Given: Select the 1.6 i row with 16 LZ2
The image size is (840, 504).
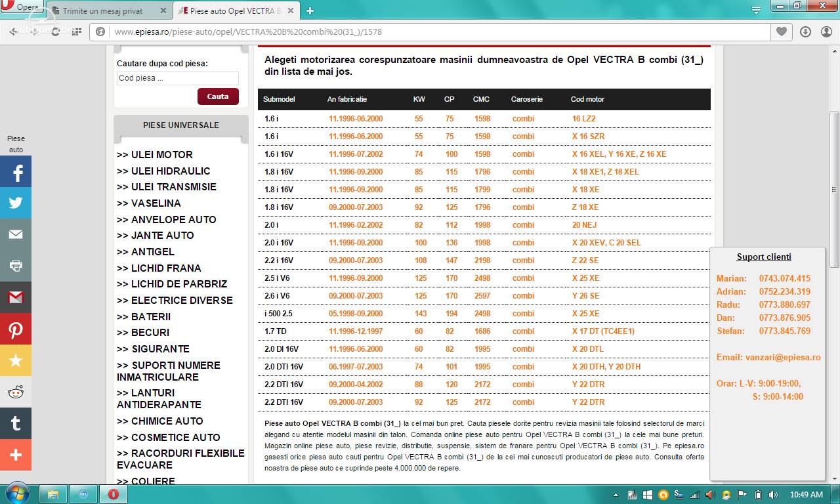Looking at the screenshot, I should [x=484, y=119].
